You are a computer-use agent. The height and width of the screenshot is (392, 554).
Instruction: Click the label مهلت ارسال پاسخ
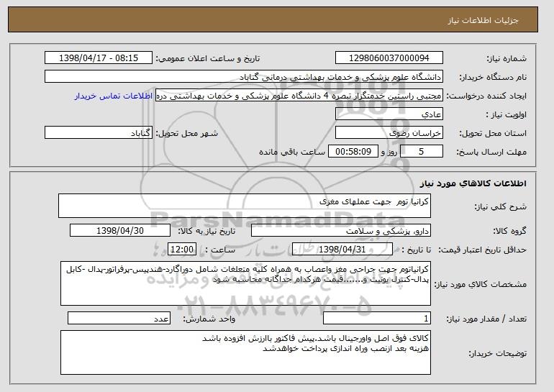(491, 152)
